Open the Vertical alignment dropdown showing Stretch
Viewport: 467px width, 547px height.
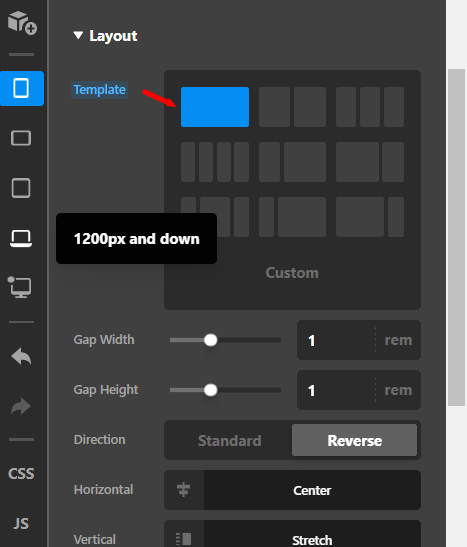pos(292,535)
